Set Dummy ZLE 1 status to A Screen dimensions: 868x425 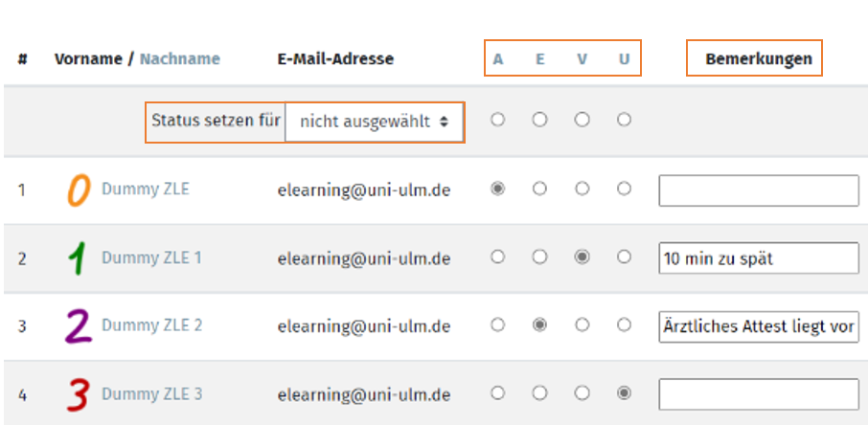pyautogui.click(x=497, y=257)
